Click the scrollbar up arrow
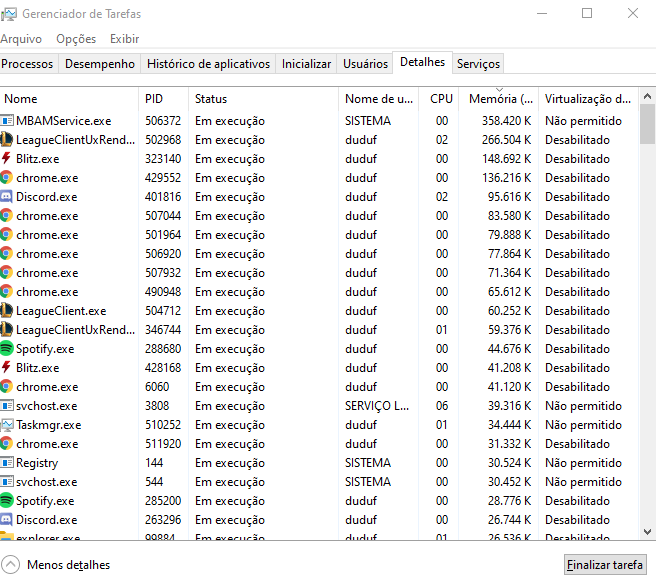This screenshot has width=656, height=587. 647,97
